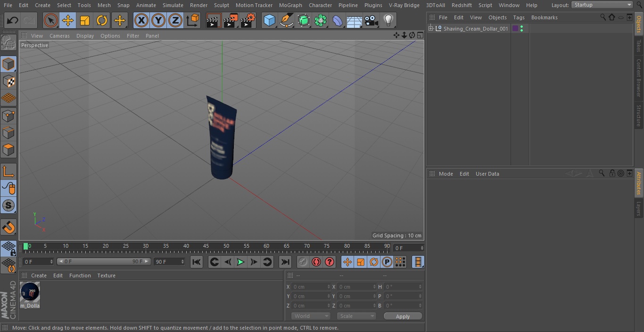Image resolution: width=644 pixels, height=332 pixels.
Task: Open the Scale mode dropdown
Action: (x=356, y=316)
